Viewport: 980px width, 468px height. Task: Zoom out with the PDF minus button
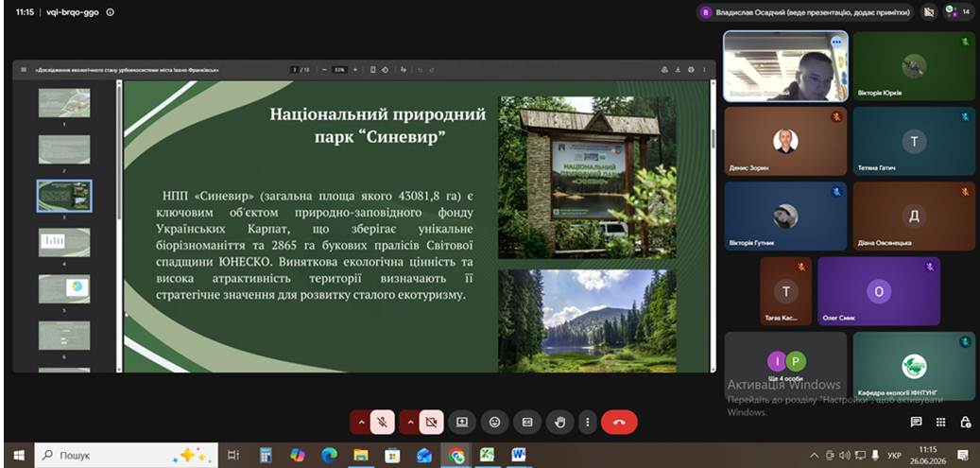[x=324, y=69]
